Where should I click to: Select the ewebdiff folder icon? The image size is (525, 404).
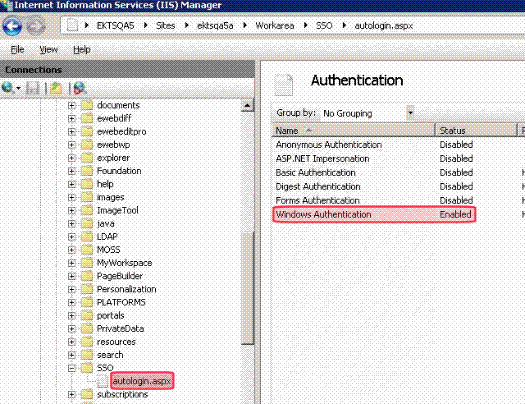click(87, 118)
